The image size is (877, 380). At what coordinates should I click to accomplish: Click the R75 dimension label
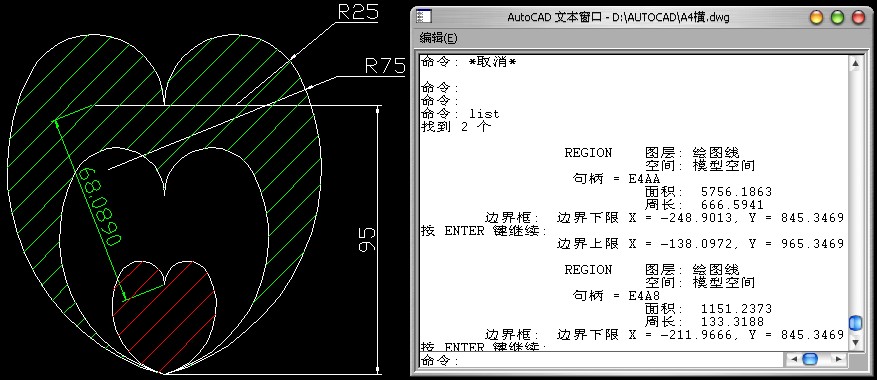(385, 66)
